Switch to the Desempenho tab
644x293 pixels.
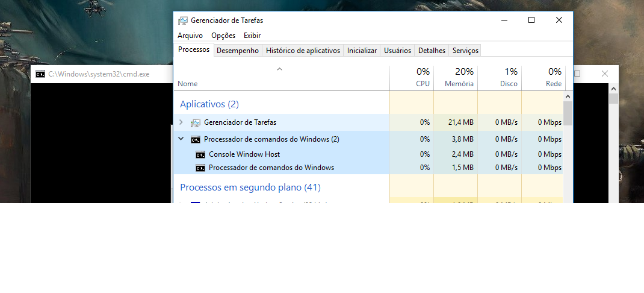pyautogui.click(x=238, y=51)
